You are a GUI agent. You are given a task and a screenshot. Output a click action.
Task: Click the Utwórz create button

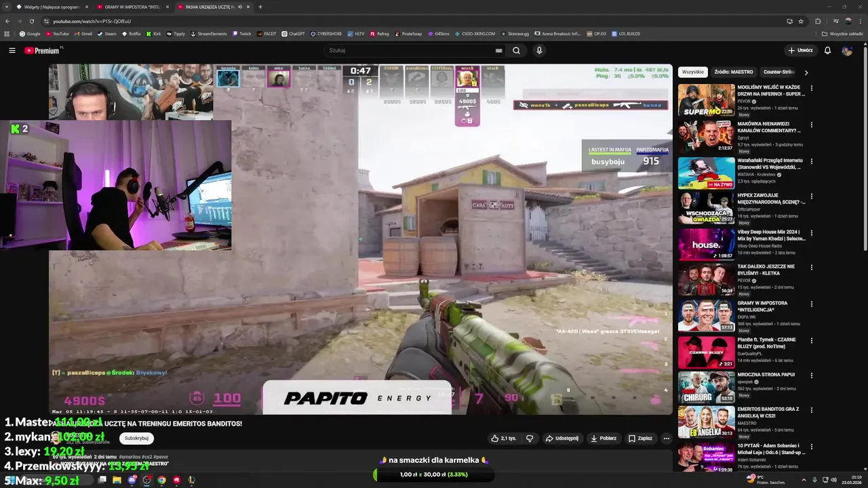tap(800, 50)
